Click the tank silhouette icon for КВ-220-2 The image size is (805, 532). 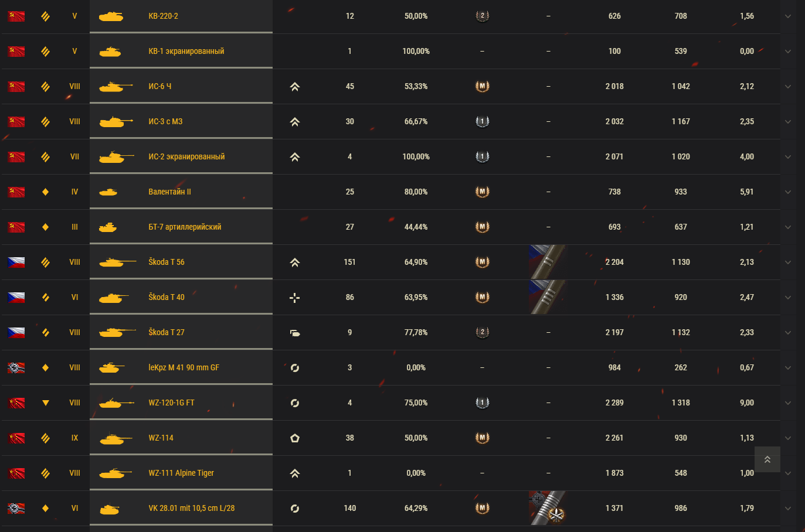point(111,16)
